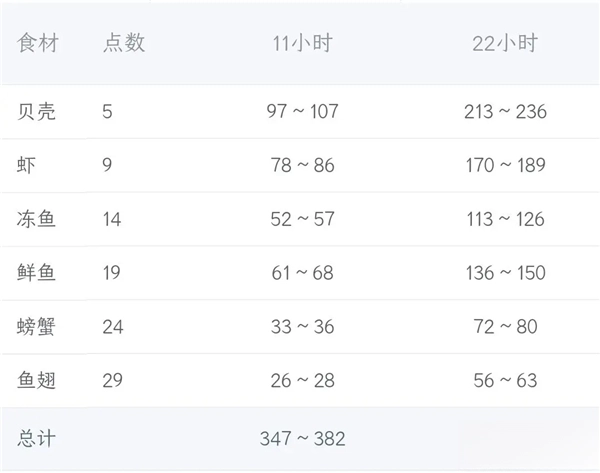
Task: Click the 虾 row label
Action: coord(27,165)
